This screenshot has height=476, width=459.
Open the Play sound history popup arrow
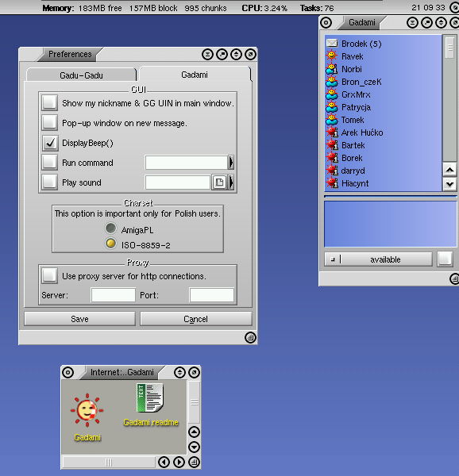[231, 182]
